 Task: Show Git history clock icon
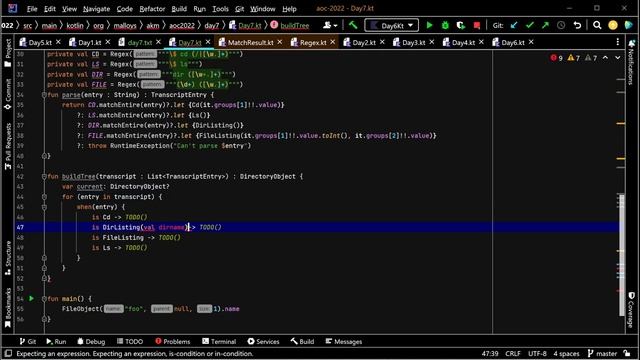point(561,25)
